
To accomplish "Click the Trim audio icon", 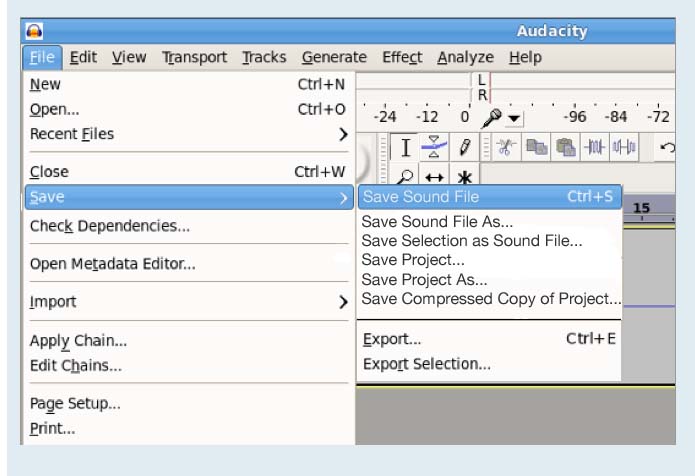I will 595,147.
